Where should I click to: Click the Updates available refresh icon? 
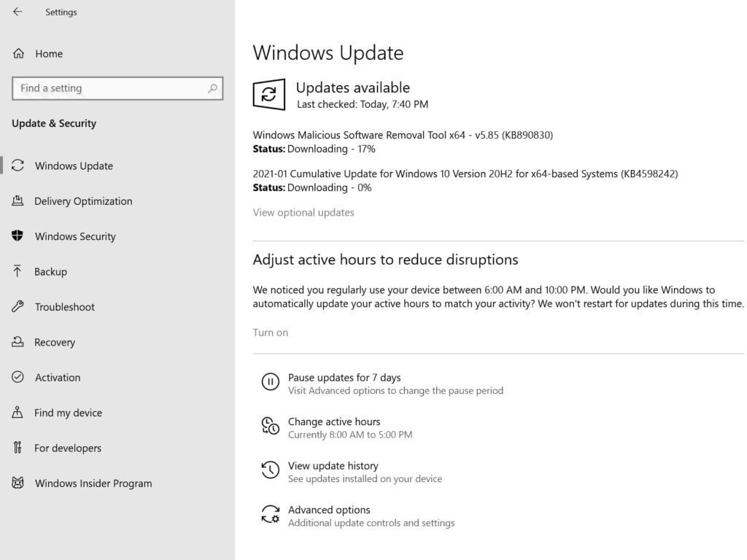coord(269,95)
